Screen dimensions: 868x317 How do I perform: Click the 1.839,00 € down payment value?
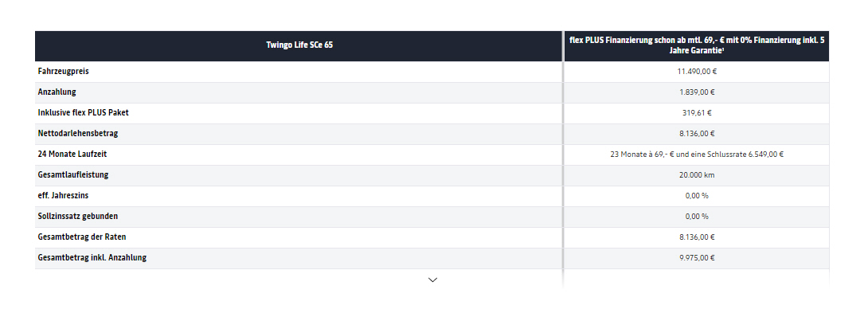tap(697, 92)
